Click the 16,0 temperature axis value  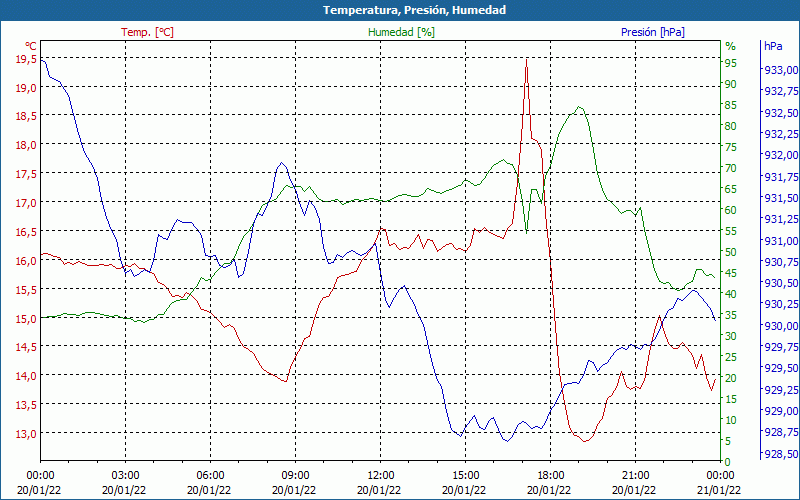pyautogui.click(x=27, y=261)
